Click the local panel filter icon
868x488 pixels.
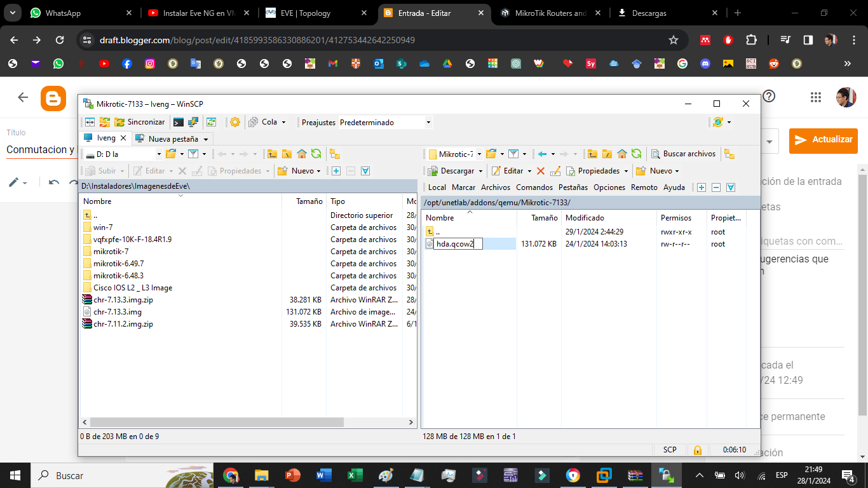[193, 154]
